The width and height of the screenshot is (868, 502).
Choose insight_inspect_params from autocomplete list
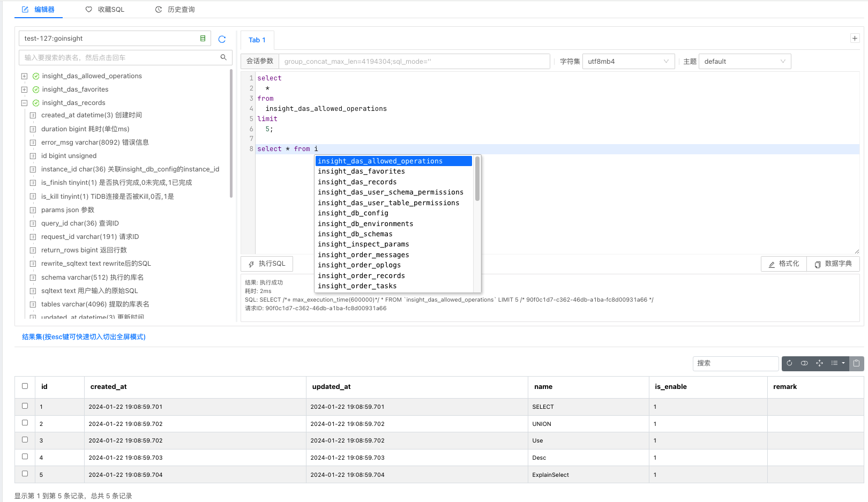click(x=394, y=244)
